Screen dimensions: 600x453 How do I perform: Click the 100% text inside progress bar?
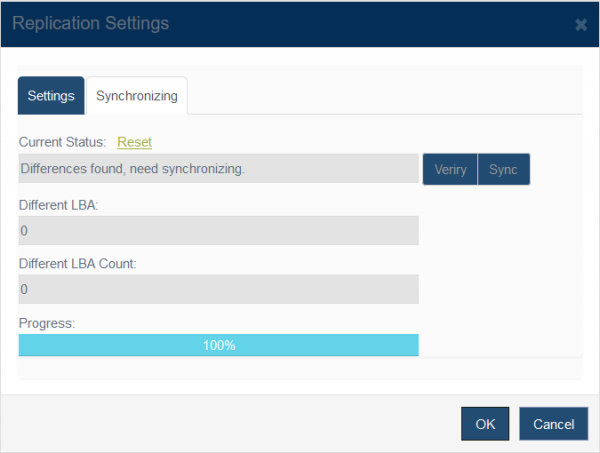point(219,345)
